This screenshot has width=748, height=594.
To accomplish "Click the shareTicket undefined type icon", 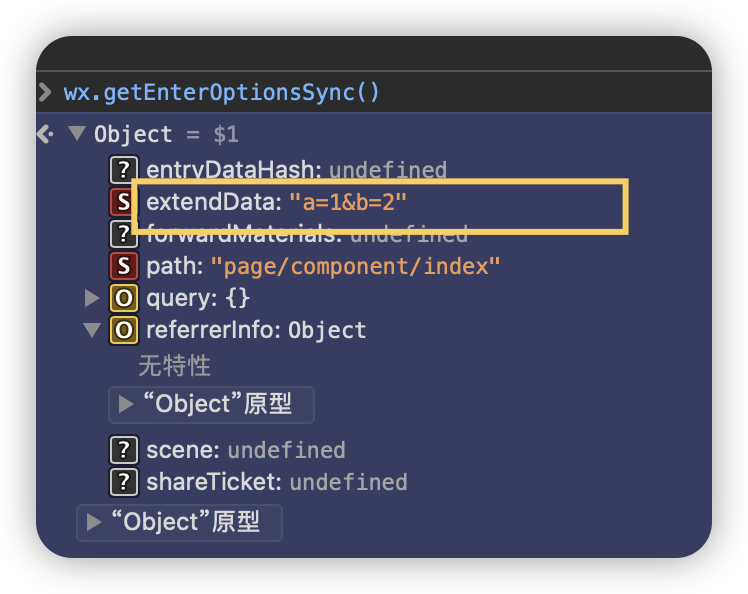I will [123, 482].
